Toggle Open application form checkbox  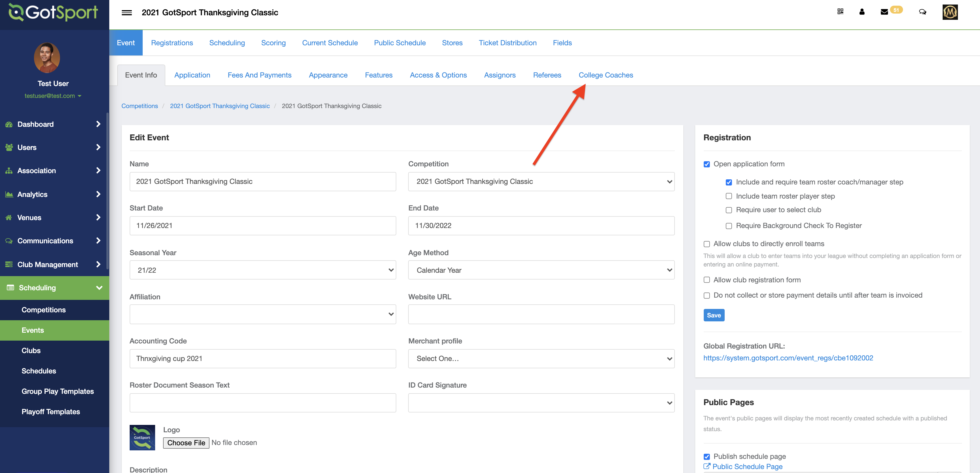707,164
